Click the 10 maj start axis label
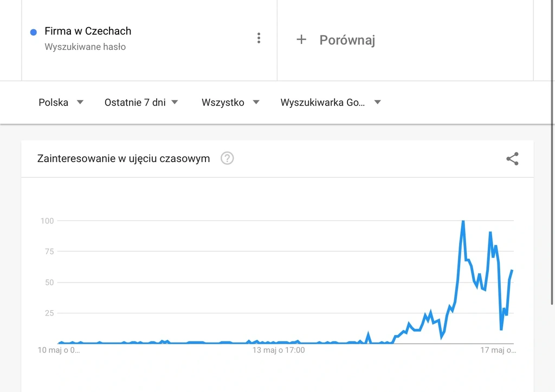The height and width of the screenshot is (392, 555). tap(59, 350)
